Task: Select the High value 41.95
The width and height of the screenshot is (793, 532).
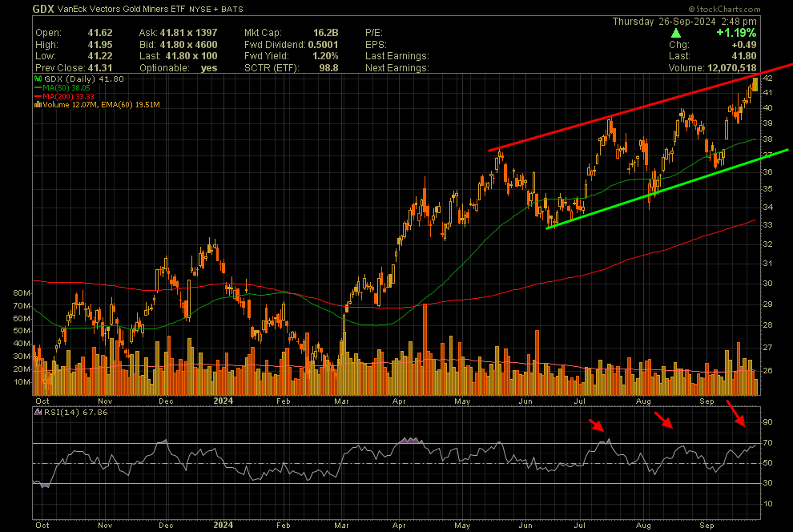Action: [100, 45]
